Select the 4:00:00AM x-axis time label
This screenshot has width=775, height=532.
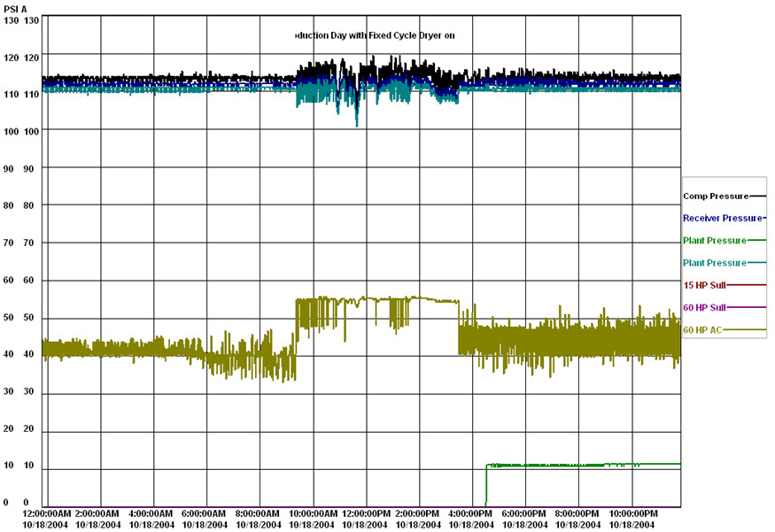[x=151, y=513]
